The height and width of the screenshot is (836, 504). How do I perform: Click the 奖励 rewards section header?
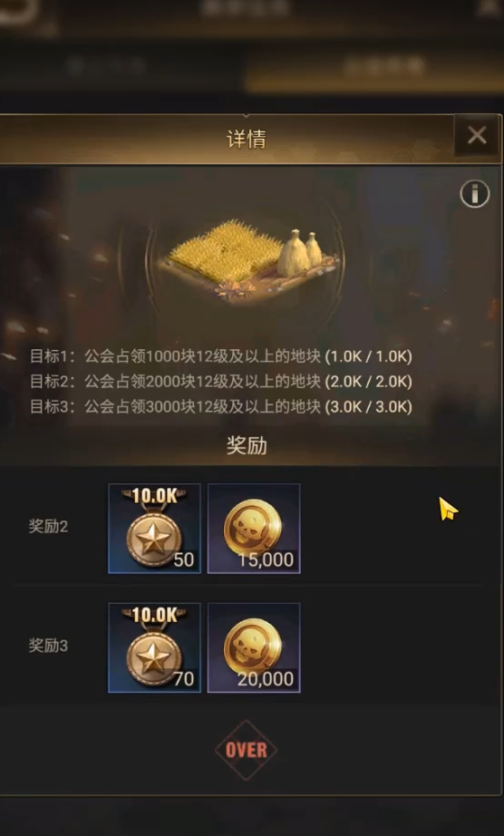click(247, 446)
